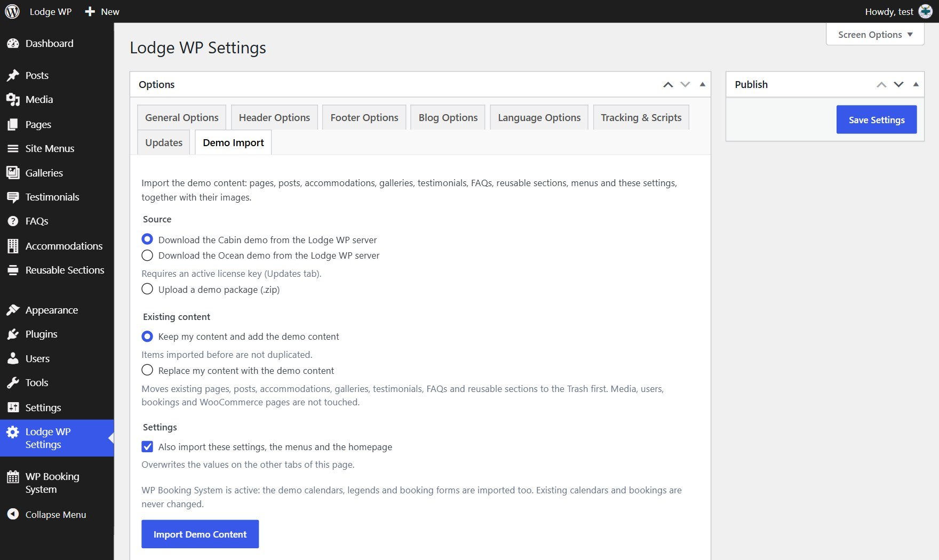
Task: Open the Footer Options tab
Action: click(x=364, y=117)
